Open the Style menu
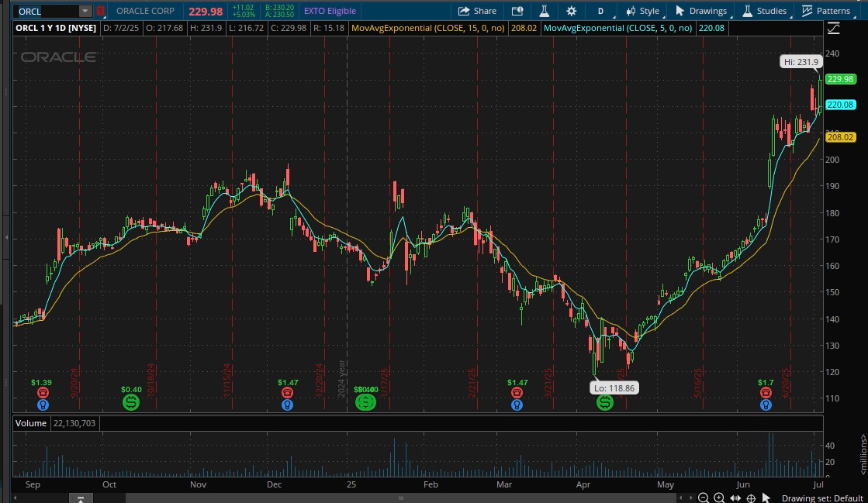This screenshot has height=503, width=868. [x=643, y=11]
